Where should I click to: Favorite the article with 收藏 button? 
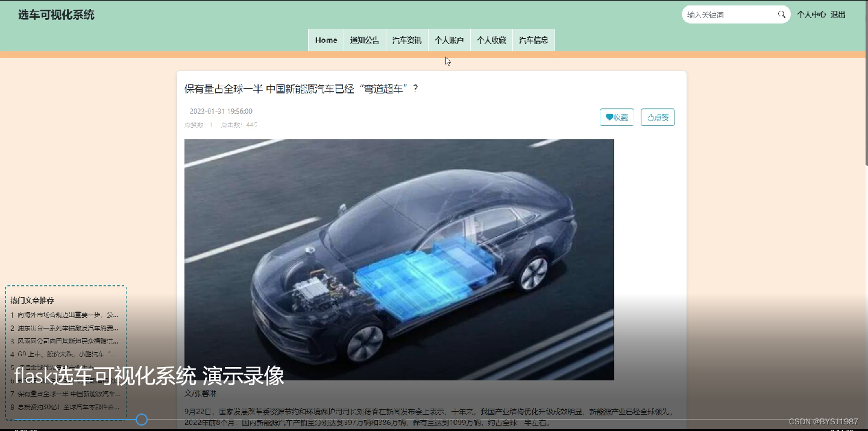[617, 118]
